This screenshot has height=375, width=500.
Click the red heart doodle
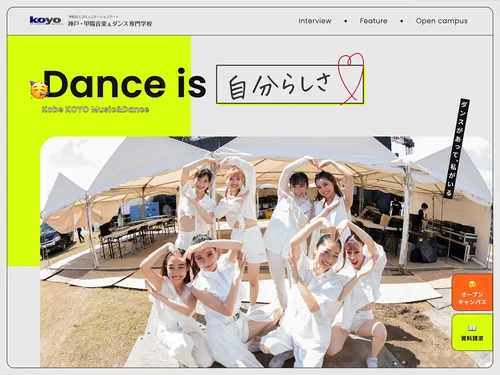[350, 78]
